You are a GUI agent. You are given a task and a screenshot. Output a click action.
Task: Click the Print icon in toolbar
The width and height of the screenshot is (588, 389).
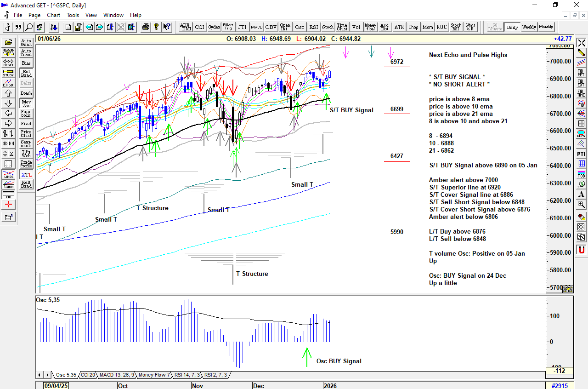click(146, 27)
